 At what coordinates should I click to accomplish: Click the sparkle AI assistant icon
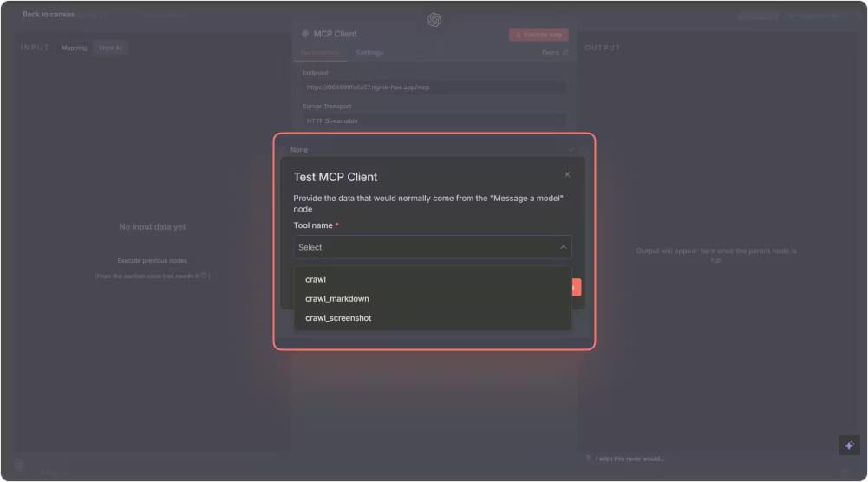tap(849, 445)
